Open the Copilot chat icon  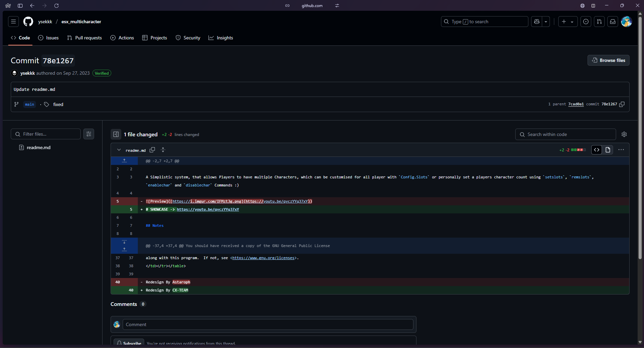(537, 22)
